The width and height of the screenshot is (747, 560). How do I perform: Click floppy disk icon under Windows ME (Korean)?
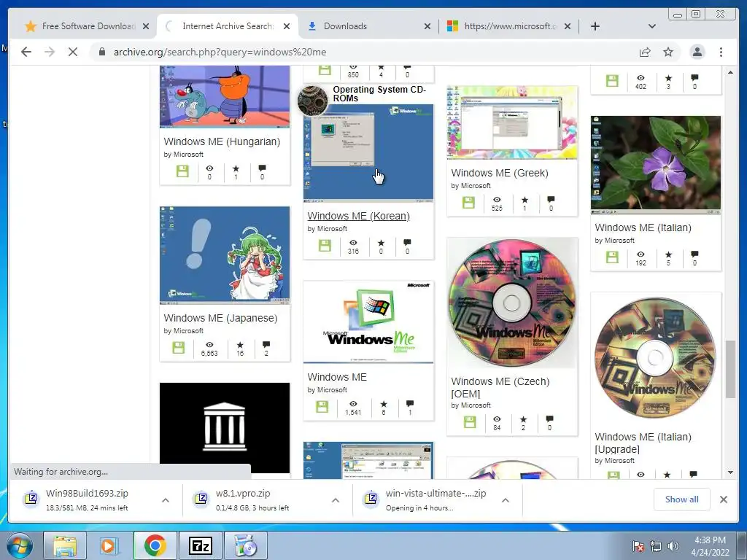325,246
